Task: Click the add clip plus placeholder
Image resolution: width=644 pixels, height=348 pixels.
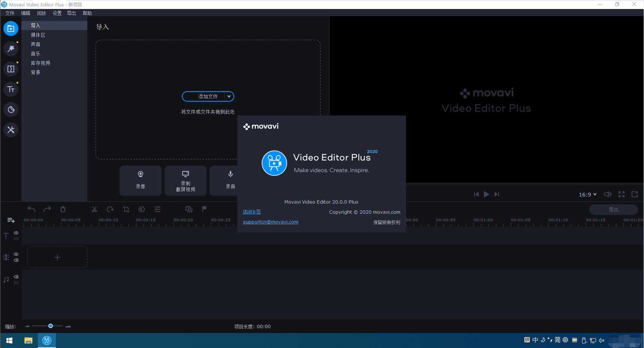Action: (x=57, y=257)
